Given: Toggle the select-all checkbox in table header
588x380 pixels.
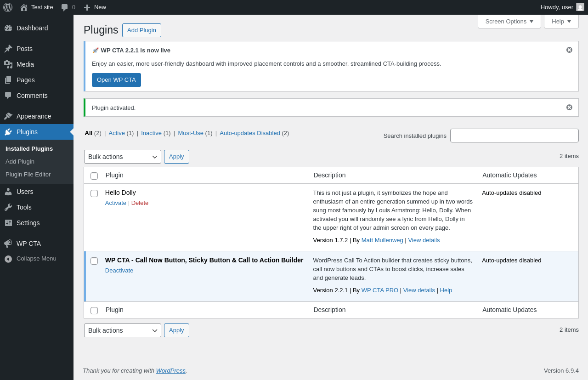Looking at the screenshot, I should [x=94, y=176].
